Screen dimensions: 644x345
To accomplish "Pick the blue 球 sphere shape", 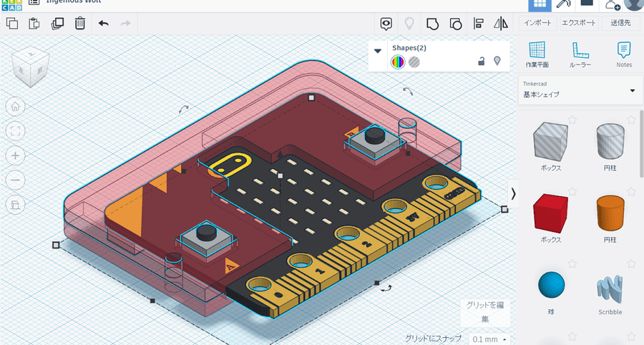I will [x=551, y=285].
